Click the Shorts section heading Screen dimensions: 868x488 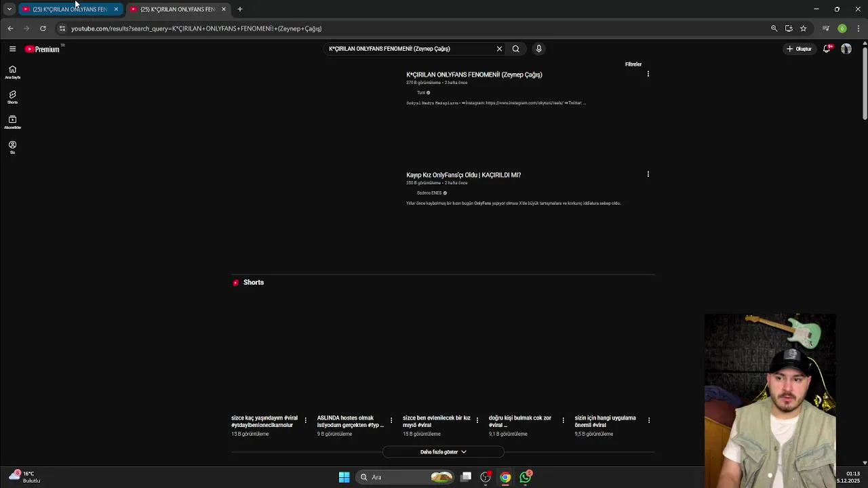pyautogui.click(x=254, y=283)
